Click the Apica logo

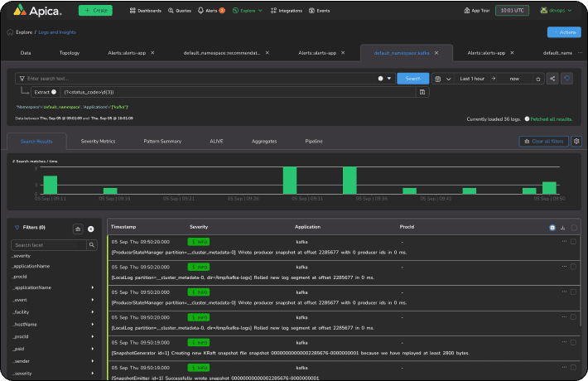[x=37, y=11]
